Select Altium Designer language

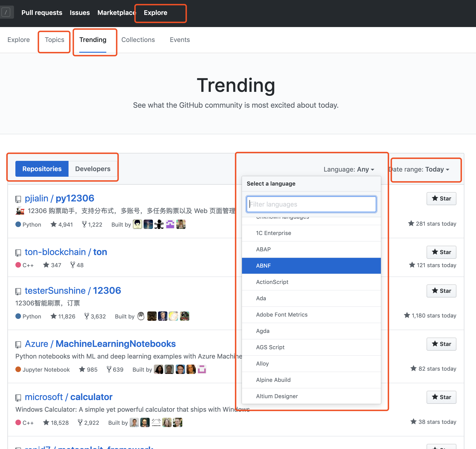[x=311, y=396]
